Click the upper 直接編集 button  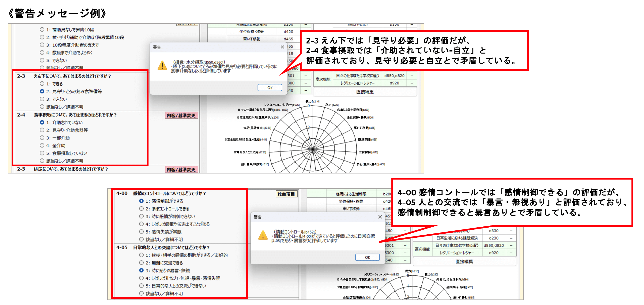pyautogui.click(x=365, y=92)
